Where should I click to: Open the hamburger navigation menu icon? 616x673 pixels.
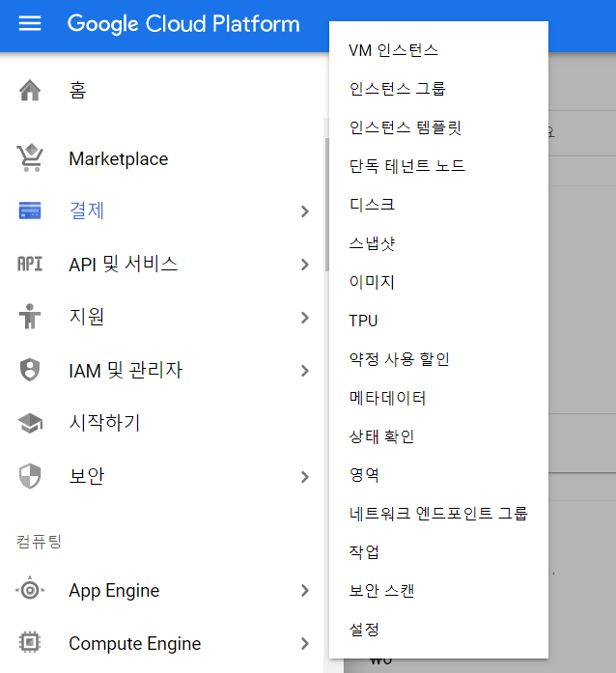(30, 23)
